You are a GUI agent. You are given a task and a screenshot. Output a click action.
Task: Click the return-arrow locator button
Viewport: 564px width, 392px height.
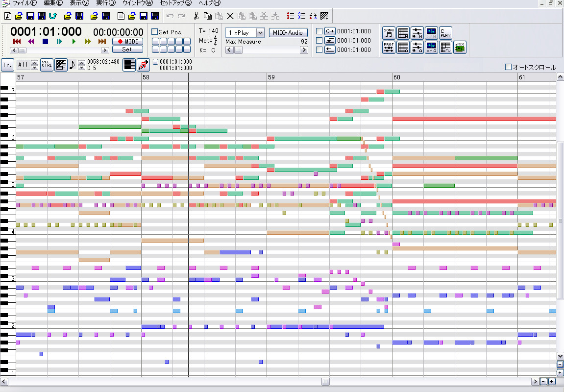pos(330,50)
